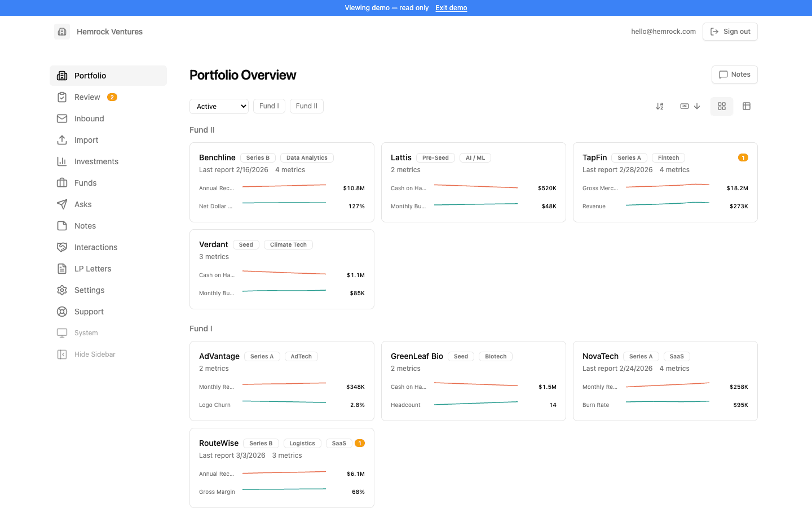Toggle the Fund II filter chip
812x508 pixels.
tap(306, 106)
